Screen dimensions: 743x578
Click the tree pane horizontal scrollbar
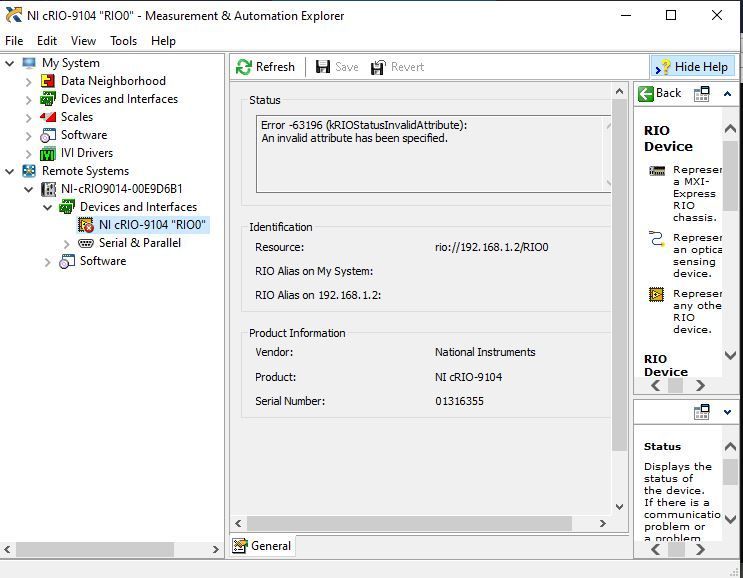point(95,549)
